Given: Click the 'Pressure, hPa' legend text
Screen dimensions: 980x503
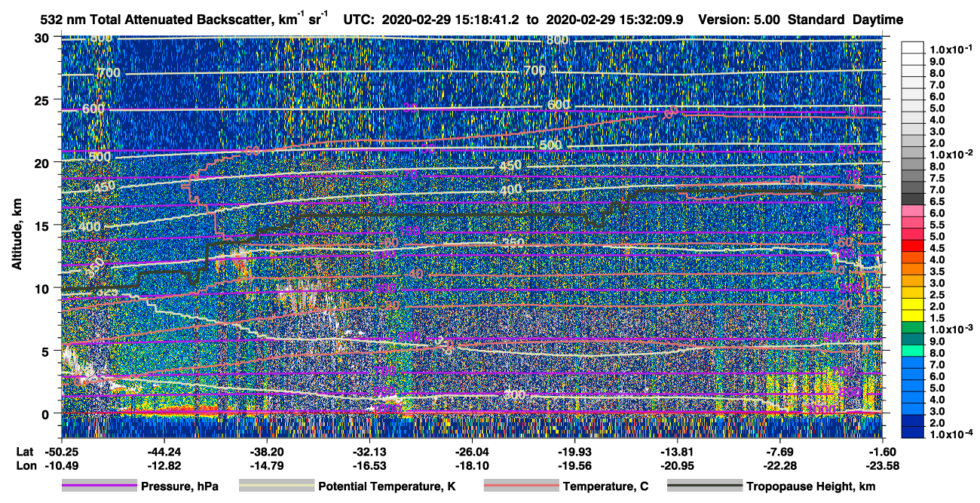Looking at the screenshot, I should [180, 486].
